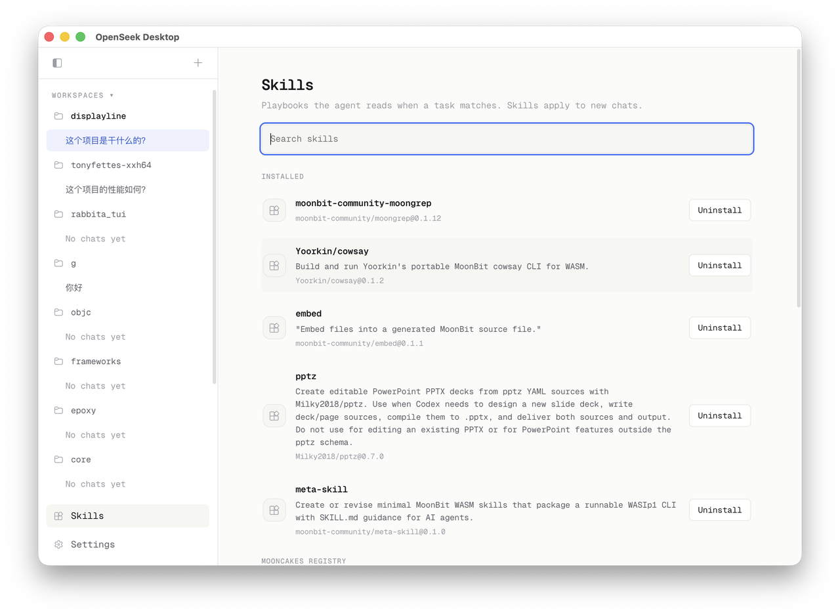Image resolution: width=840 pixels, height=616 pixels.
Task: Go to Skills in the sidebar
Action: 127,516
